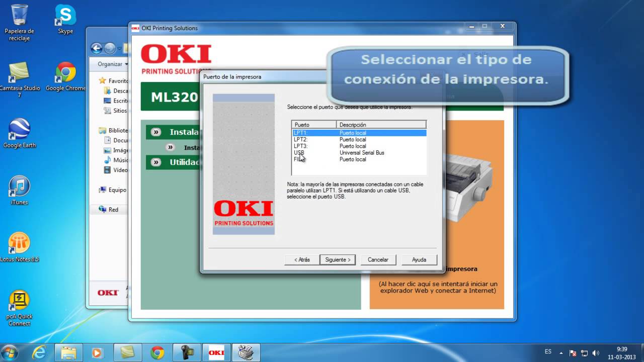Switch to the printer installer taskbar button
Viewport: 644px width, 362px height.
point(246,352)
